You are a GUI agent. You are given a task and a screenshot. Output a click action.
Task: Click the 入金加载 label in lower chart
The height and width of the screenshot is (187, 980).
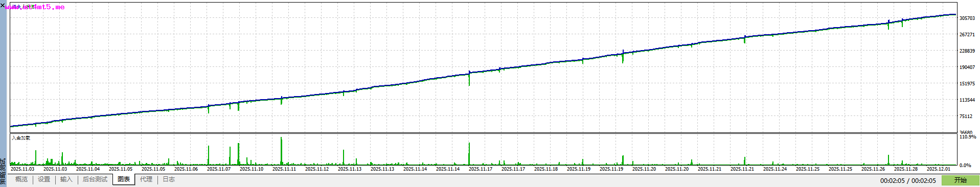pyautogui.click(x=21, y=138)
